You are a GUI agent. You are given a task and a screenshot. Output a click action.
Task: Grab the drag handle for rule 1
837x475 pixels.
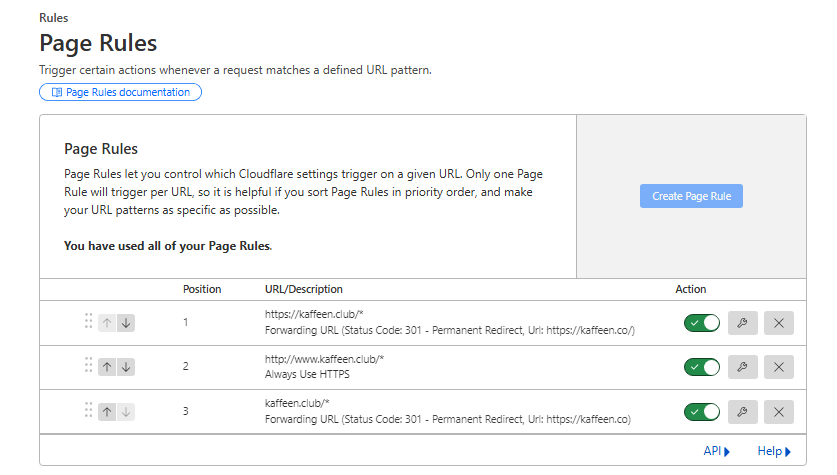point(88,321)
